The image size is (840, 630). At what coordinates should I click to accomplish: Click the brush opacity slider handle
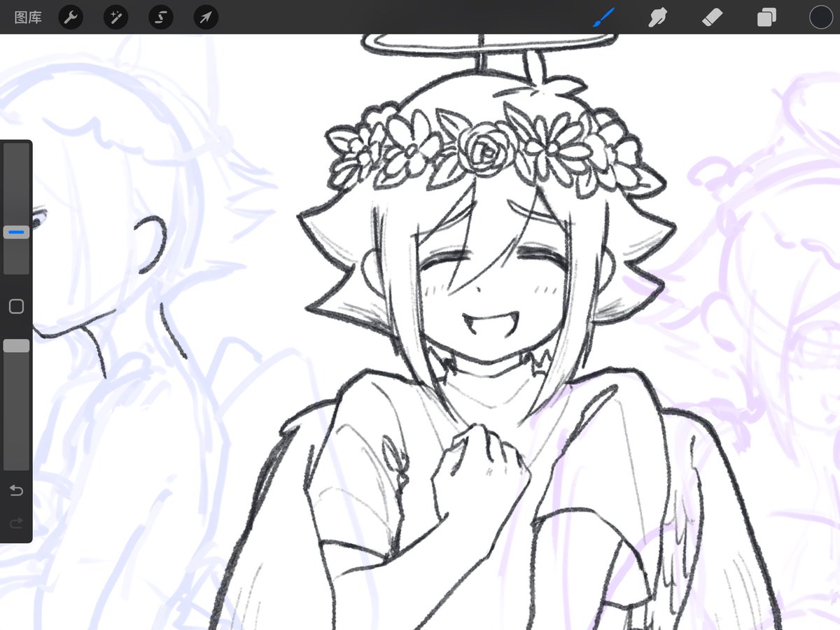17,346
